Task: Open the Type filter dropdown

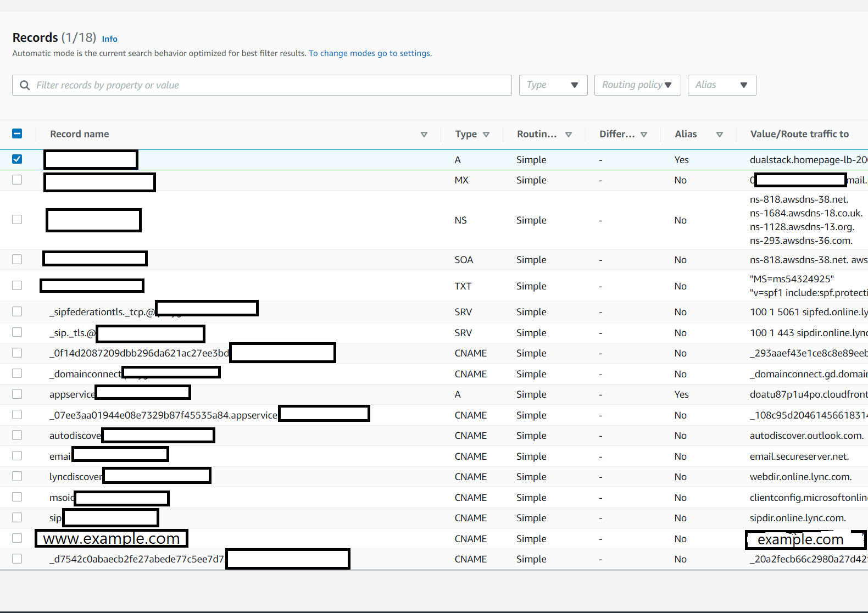Action: point(553,85)
